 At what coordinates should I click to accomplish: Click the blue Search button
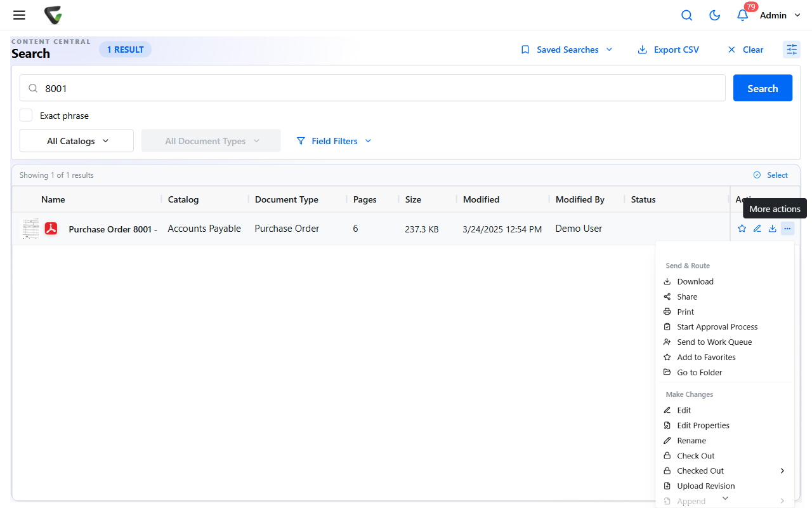point(763,88)
